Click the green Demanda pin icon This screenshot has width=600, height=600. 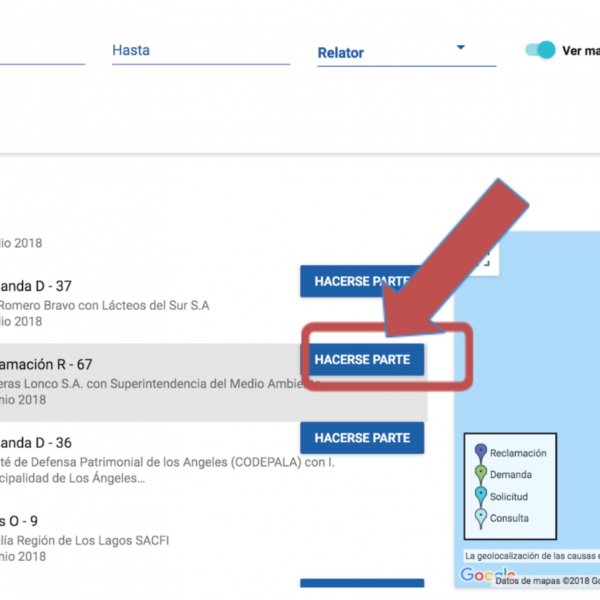coord(480,474)
